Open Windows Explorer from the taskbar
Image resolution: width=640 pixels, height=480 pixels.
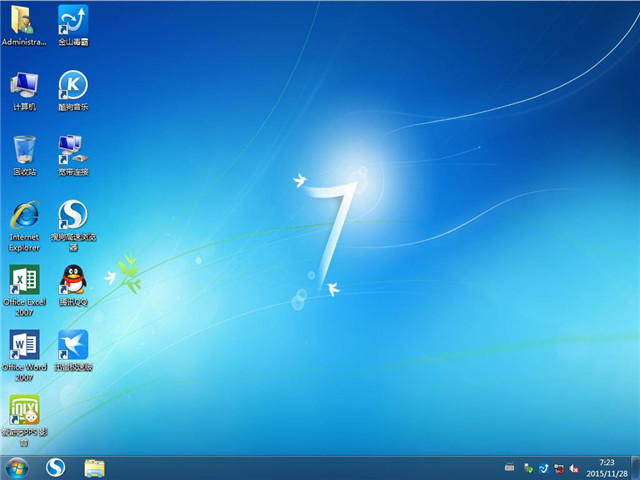(x=94, y=468)
